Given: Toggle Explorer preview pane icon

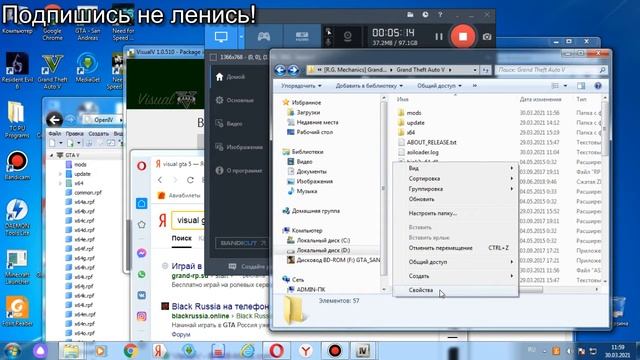Looking at the screenshot, I should pos(581,86).
